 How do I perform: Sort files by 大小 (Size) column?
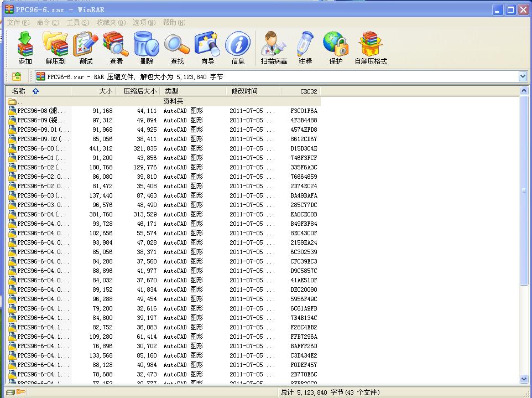click(x=105, y=91)
